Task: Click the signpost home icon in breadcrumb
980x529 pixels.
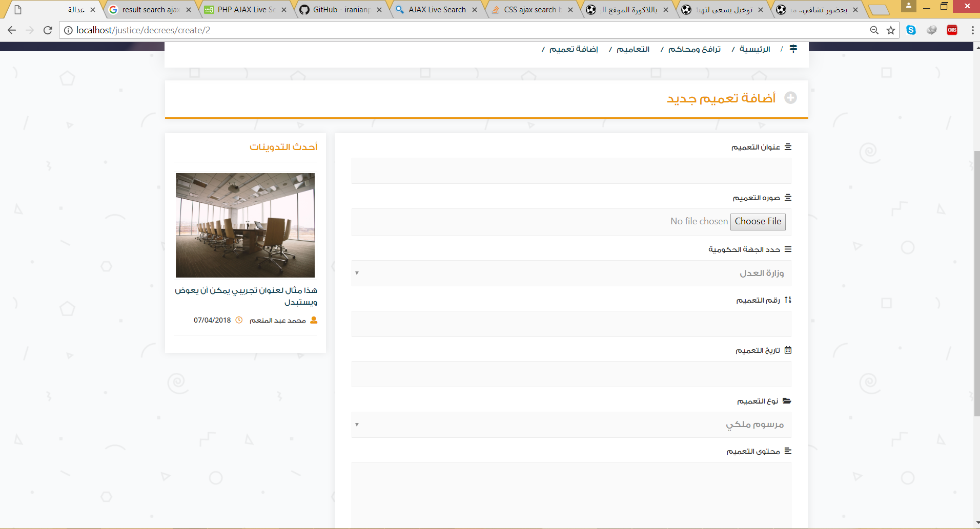Action: pyautogui.click(x=793, y=49)
